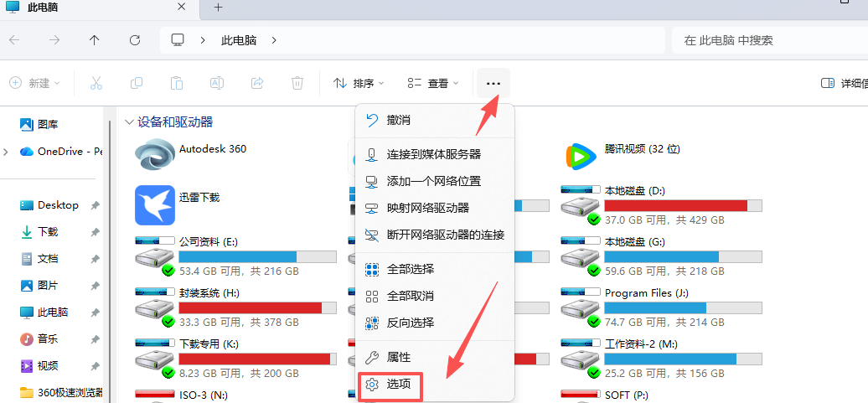Click 映射网络驱动器 menu entry
Viewport: 868px width, 403px height.
point(427,208)
